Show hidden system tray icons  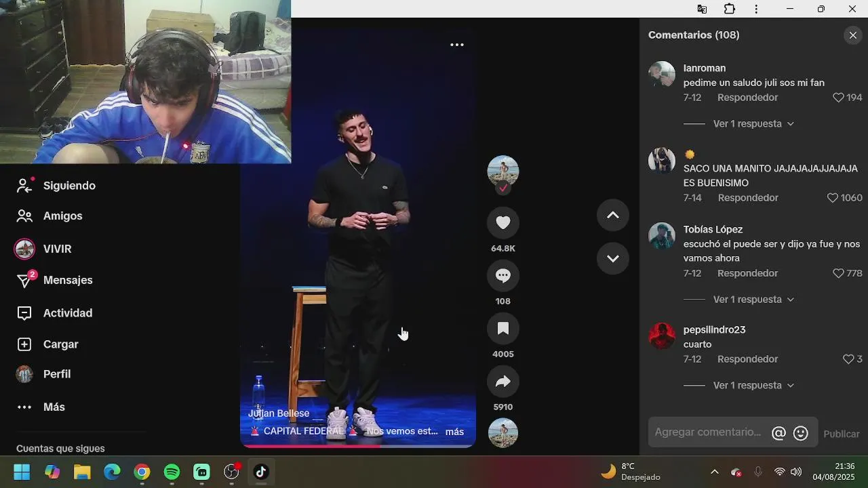714,472
